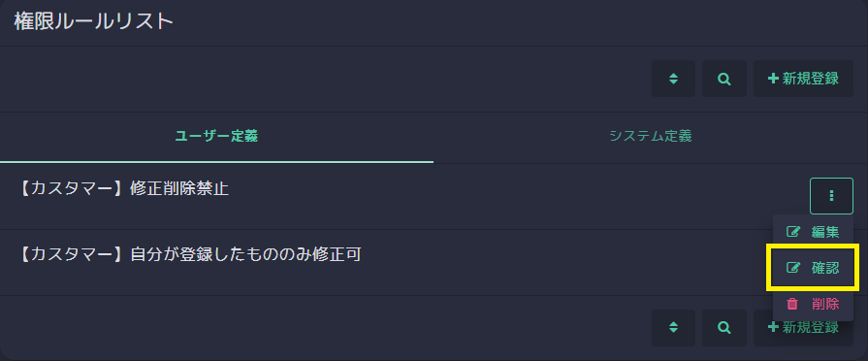868x361 pixels.
Task: Toggle the three-dot menu for 修正削除禁止
Action: coord(831,196)
